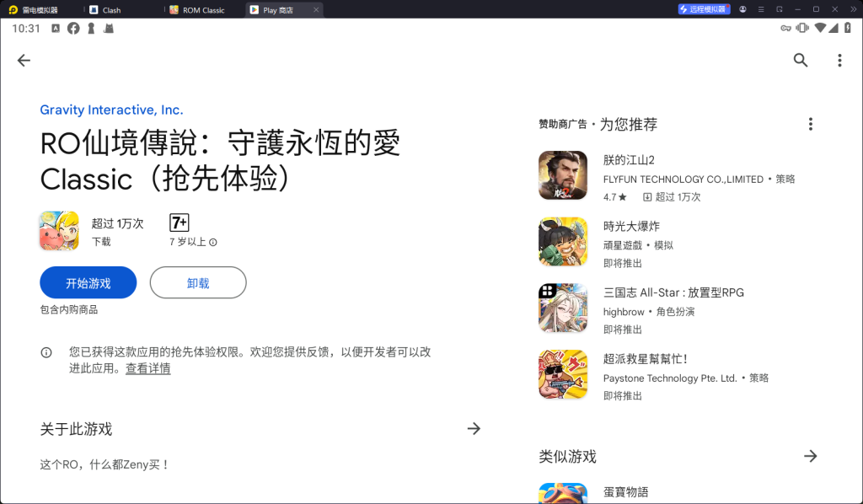
Task: Open the 超派救星幫幫忙 app icon
Action: pos(563,374)
